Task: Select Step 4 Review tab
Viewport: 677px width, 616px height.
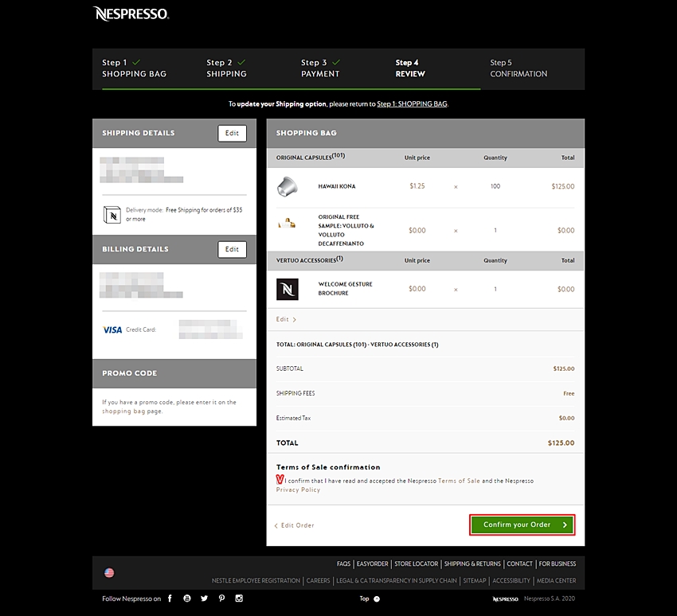Action: (x=410, y=68)
